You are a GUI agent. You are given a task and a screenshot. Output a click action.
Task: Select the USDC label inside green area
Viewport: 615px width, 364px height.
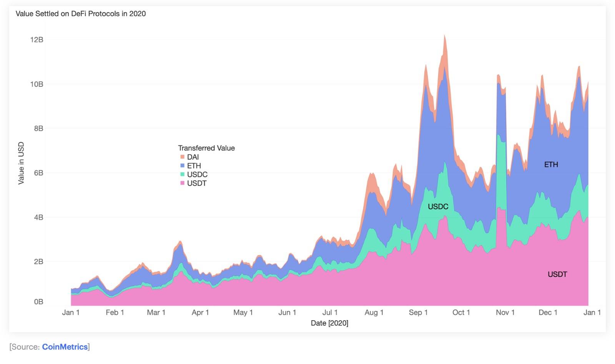tap(438, 207)
